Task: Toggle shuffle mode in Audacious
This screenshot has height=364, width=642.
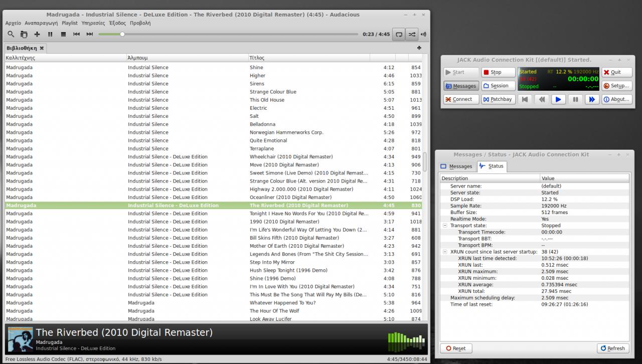Action: (x=412, y=34)
